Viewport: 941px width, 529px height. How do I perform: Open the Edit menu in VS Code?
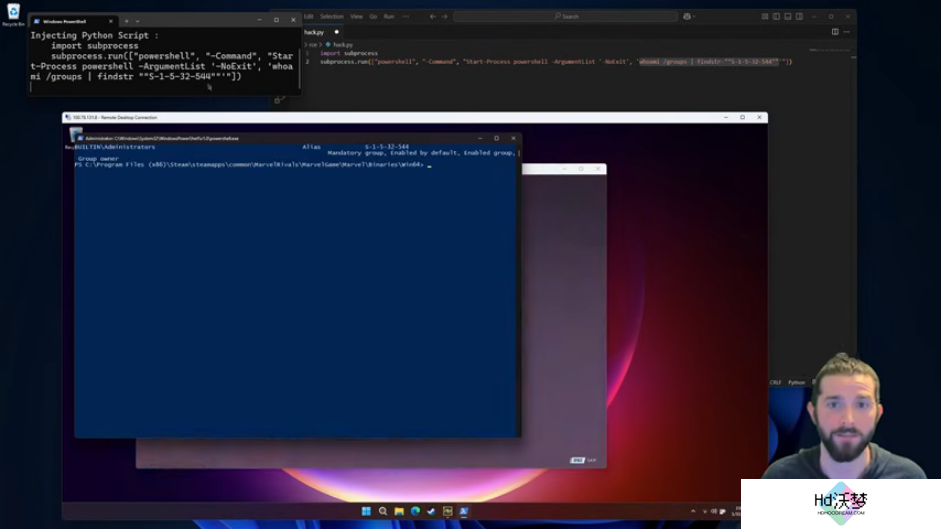(308, 16)
